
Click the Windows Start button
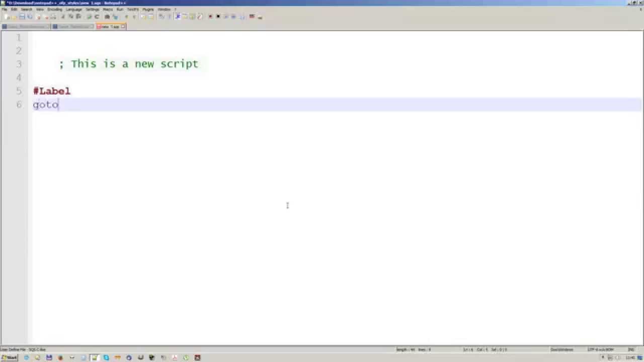pyautogui.click(x=9, y=357)
